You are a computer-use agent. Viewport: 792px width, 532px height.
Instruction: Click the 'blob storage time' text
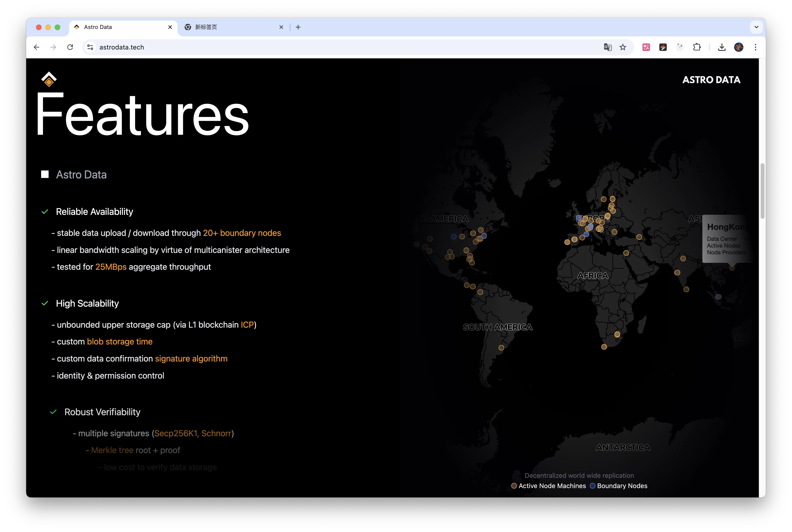coord(119,342)
